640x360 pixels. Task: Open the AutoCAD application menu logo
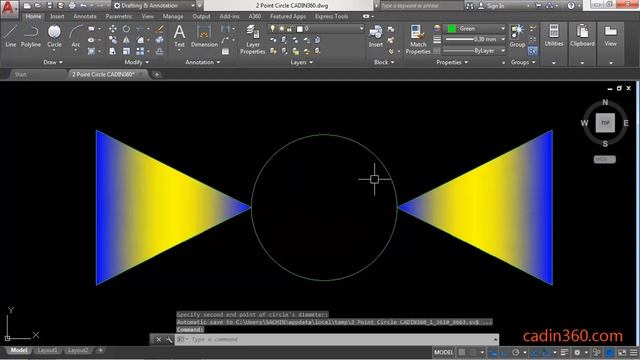(9, 8)
